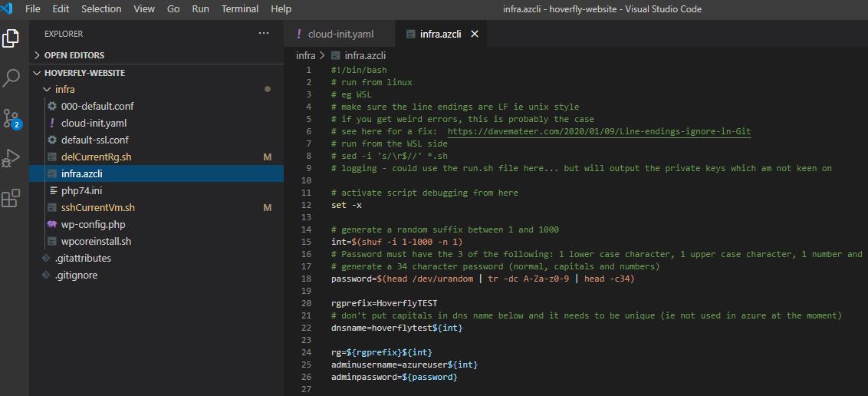The height and width of the screenshot is (396, 868).
Task: Open the Run menu
Action: 200,9
